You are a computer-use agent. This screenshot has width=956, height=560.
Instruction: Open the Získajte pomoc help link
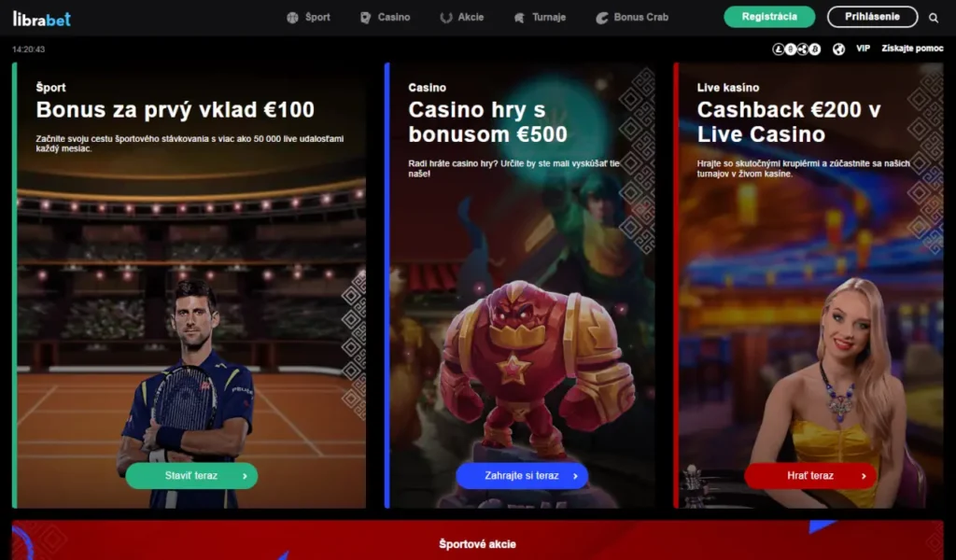[x=912, y=49]
